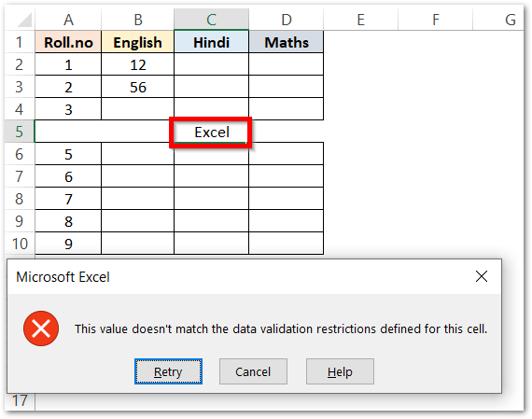Click the Roll.no cell containing 9

68,244
